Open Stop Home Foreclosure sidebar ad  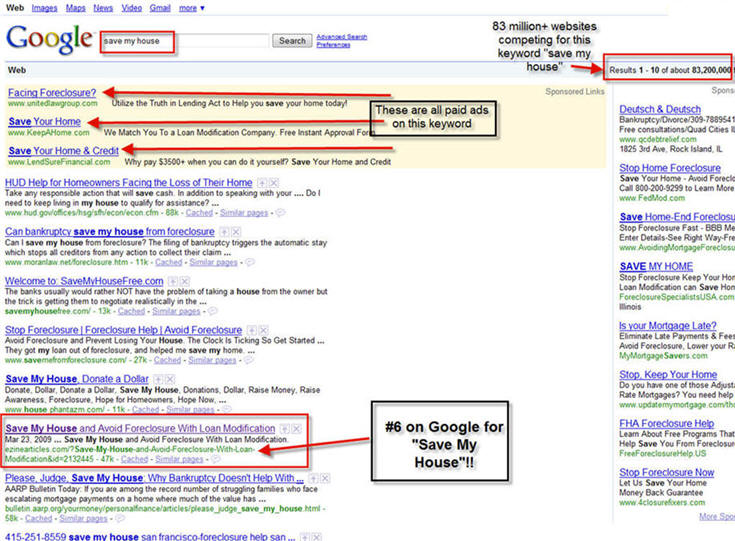tap(670, 168)
